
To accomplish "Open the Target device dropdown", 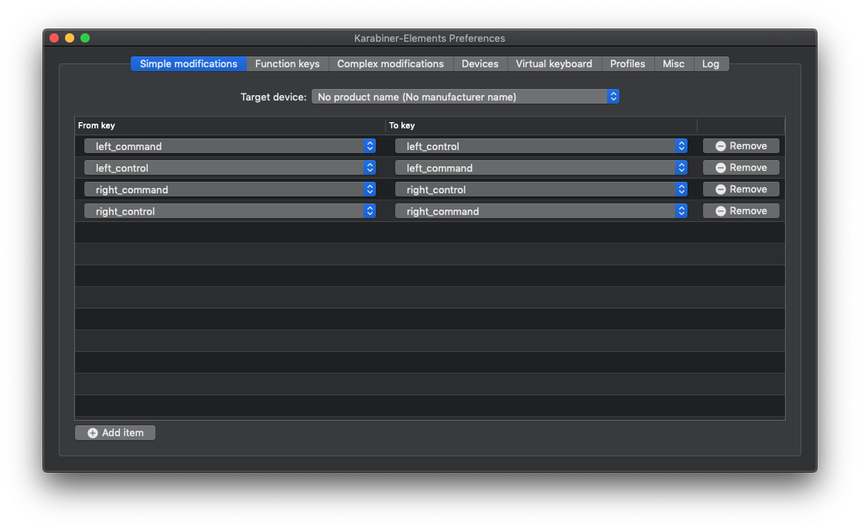I will (x=465, y=97).
